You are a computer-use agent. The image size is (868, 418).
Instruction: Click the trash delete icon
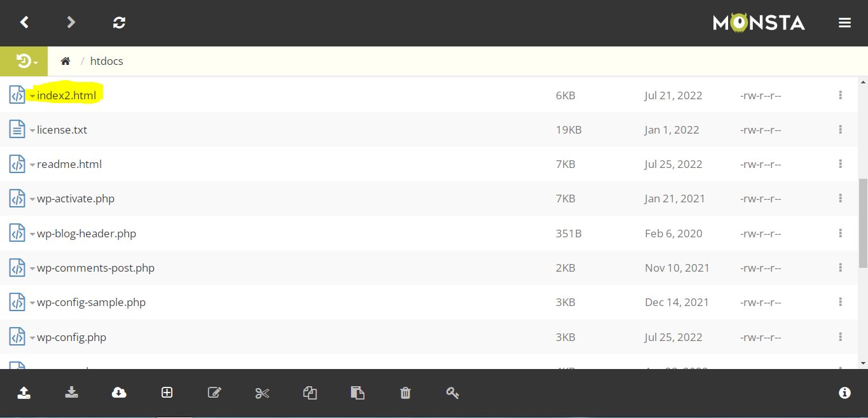[x=405, y=393]
